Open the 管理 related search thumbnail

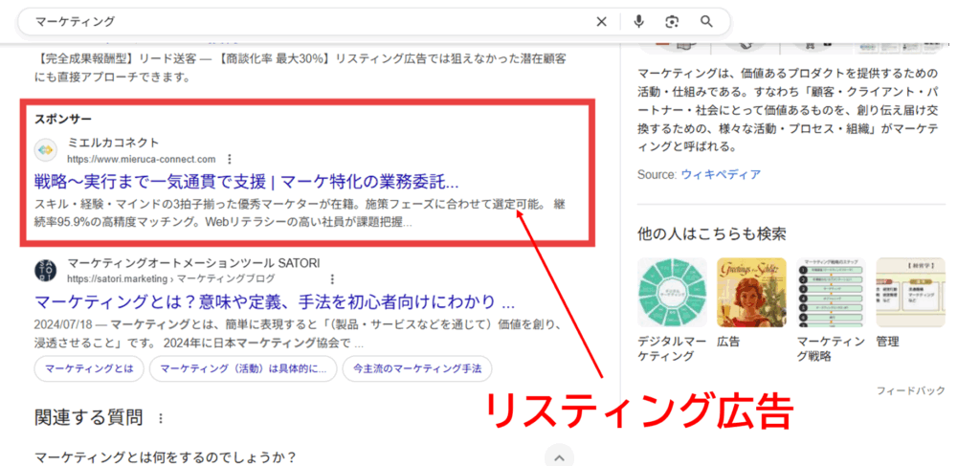pyautogui.click(x=911, y=292)
